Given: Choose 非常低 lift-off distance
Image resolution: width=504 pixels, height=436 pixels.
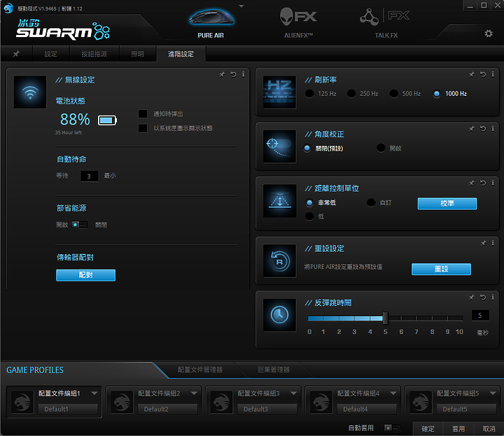Looking at the screenshot, I should [x=309, y=202].
